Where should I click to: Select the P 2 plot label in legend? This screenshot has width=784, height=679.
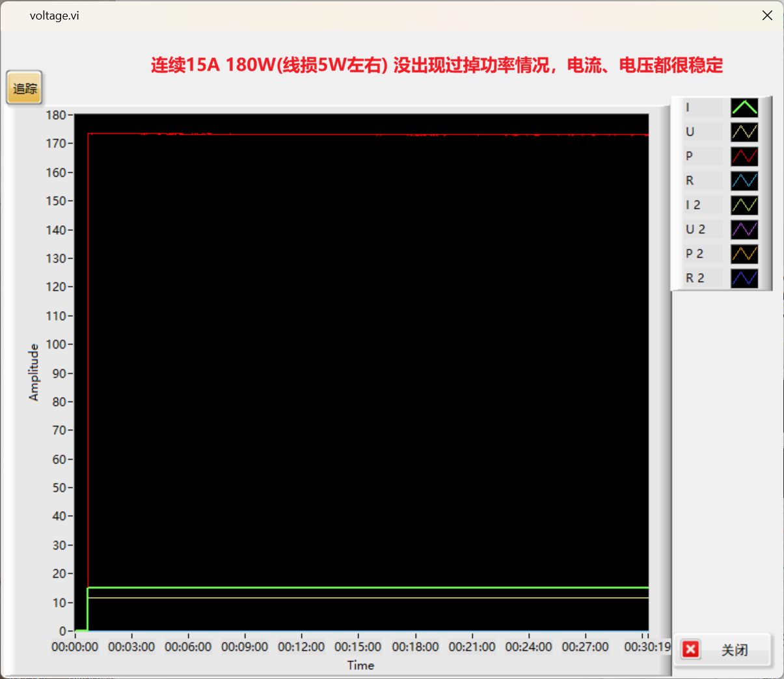703,254
